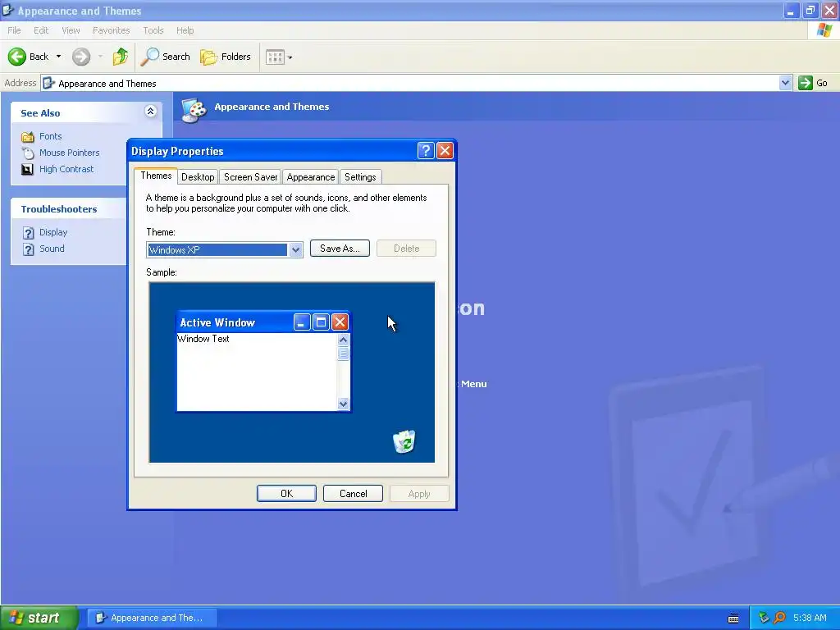Collapse the See Also panel

click(x=151, y=112)
